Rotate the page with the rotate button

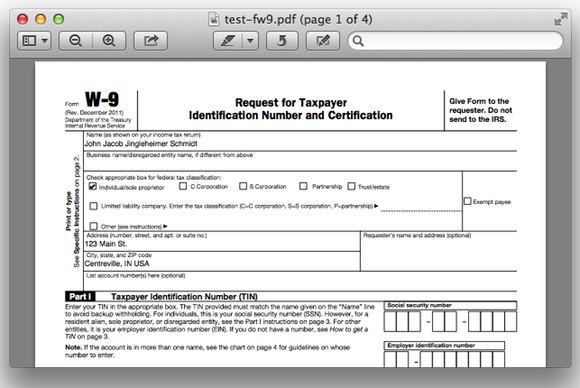pos(282,40)
